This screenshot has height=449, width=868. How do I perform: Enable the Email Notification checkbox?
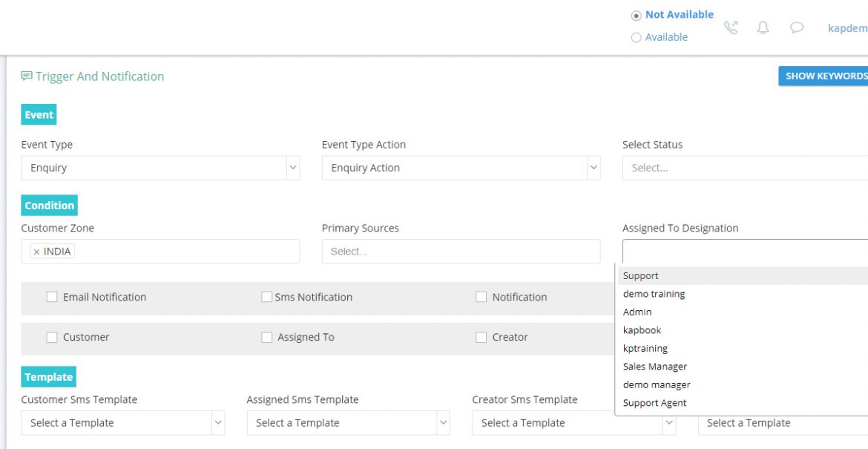pyautogui.click(x=51, y=297)
